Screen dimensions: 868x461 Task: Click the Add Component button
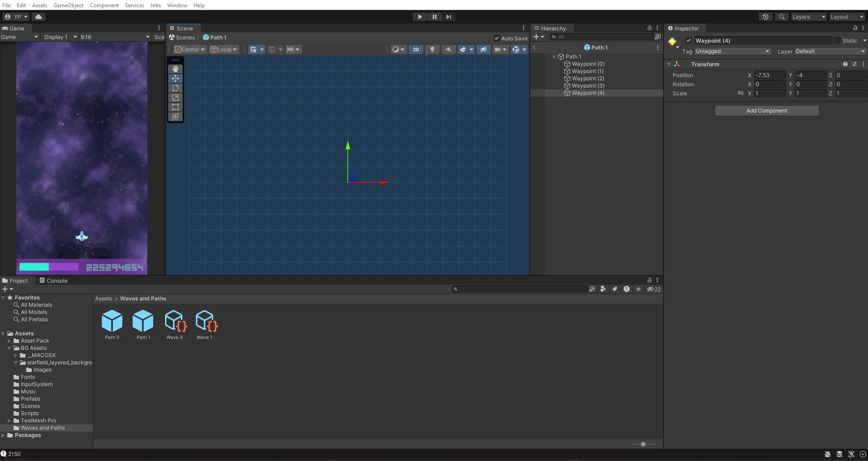point(766,110)
